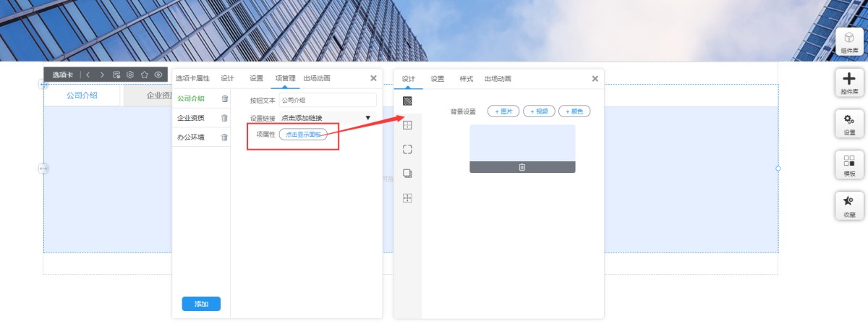Select the shadow layer icon in design sidebar
The image size is (868, 327).
[x=407, y=174]
